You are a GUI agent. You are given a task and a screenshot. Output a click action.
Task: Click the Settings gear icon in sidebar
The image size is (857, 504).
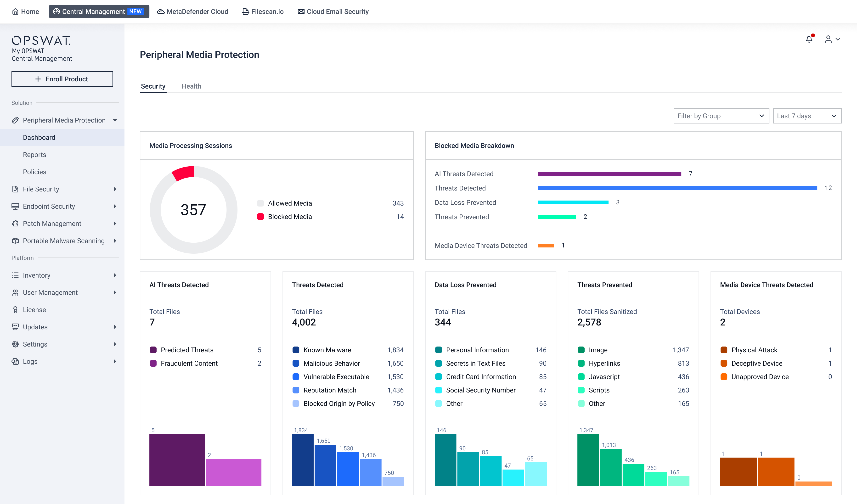(15, 344)
